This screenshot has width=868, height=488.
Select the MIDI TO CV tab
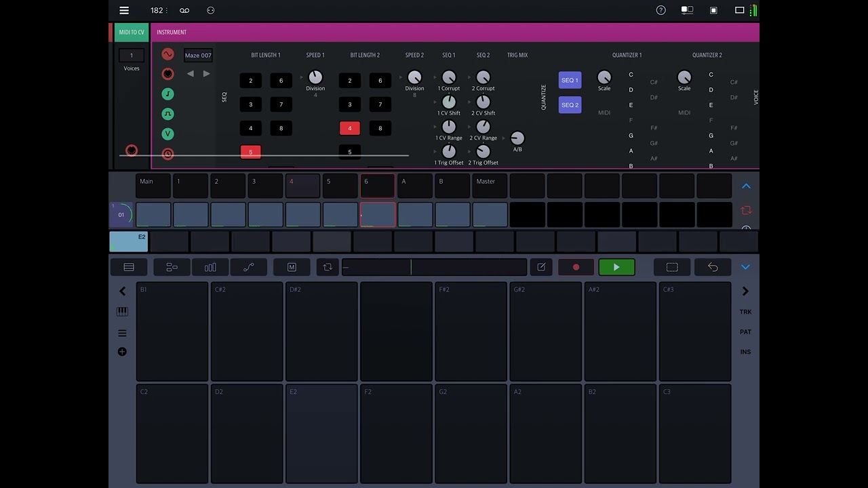[x=131, y=32]
